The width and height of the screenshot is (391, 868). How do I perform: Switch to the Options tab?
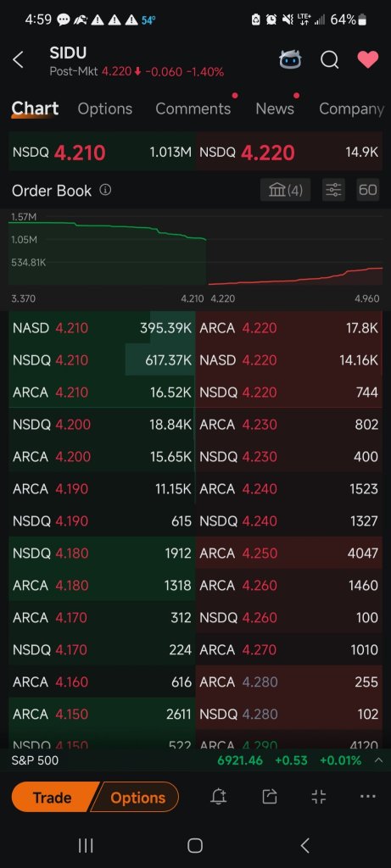coord(104,108)
